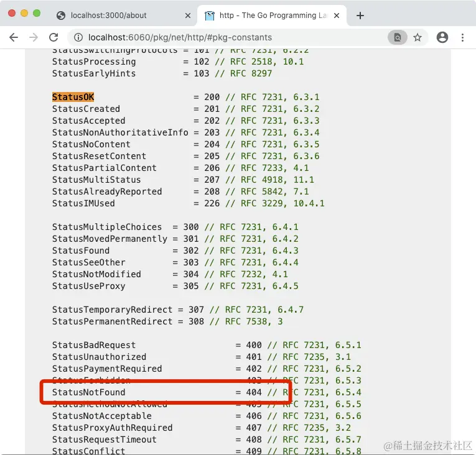
Task: Click StatusProcessing constant name
Action: 94,62
